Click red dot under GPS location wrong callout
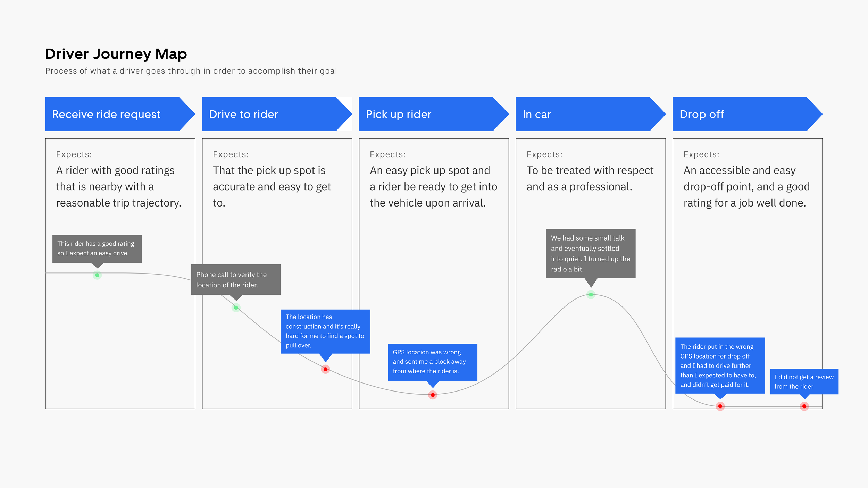Screen dimensions: 868x488 (x=433, y=395)
